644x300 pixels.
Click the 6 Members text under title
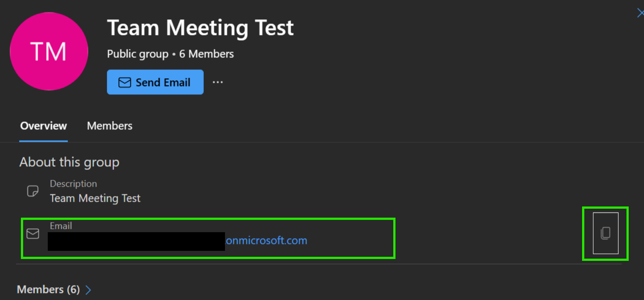(206, 54)
